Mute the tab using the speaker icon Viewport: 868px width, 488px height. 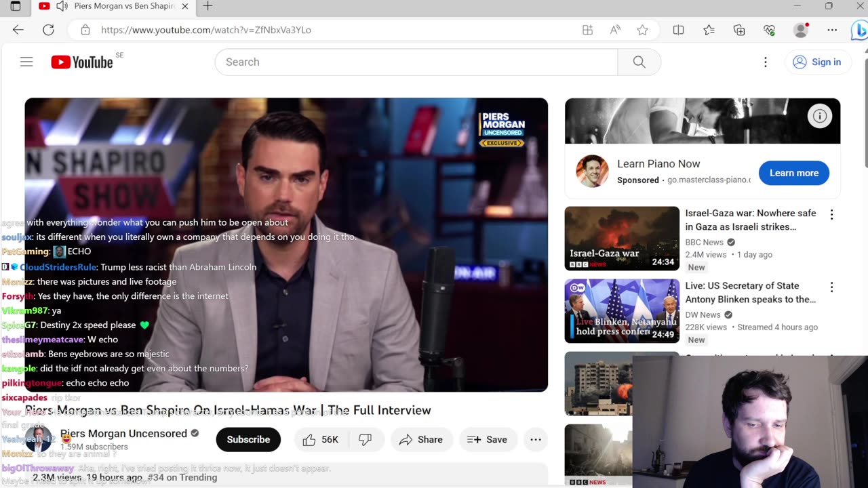(62, 6)
